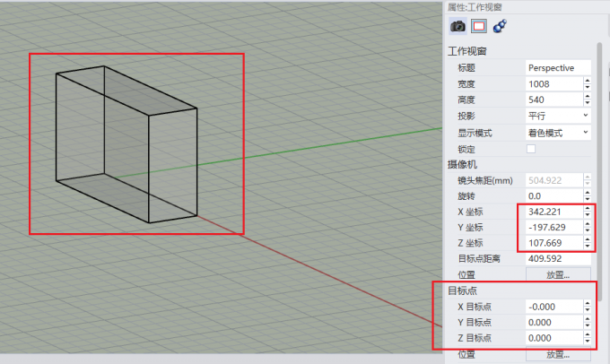The height and width of the screenshot is (364, 610).
Task: Increase camera X 坐标 with up arrow
Action: coord(588,208)
